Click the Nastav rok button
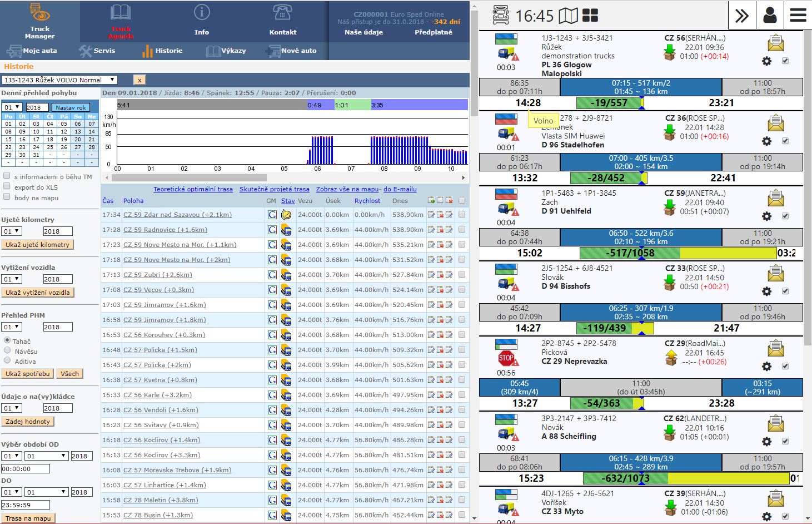This screenshot has width=812, height=524. pyautogui.click(x=71, y=107)
